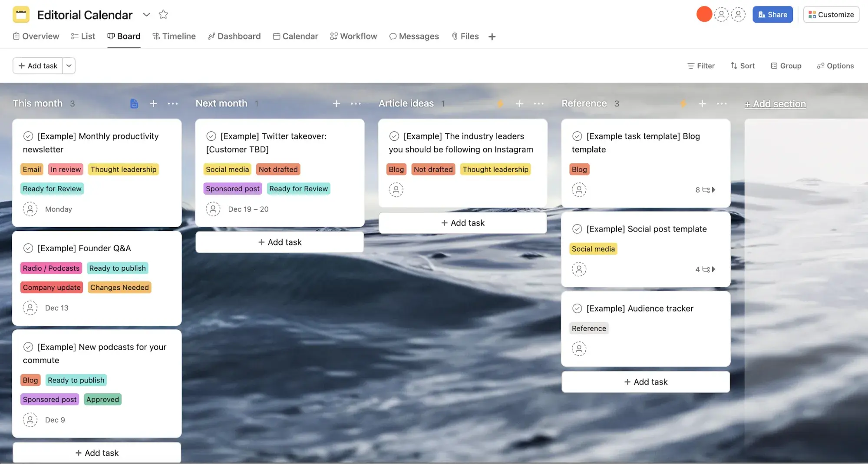Star the Editorial Calendar project
Screen dimensions: 868x464
tap(163, 15)
